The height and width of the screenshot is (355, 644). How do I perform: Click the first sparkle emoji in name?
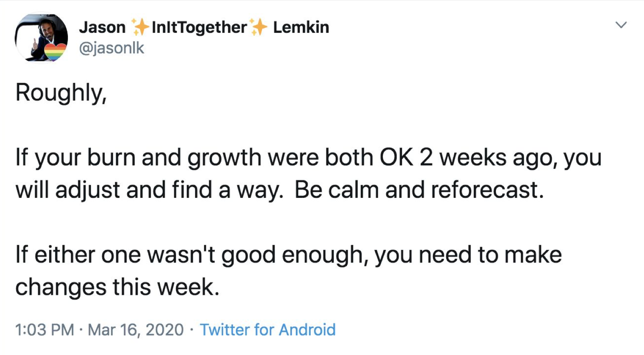[139, 27]
